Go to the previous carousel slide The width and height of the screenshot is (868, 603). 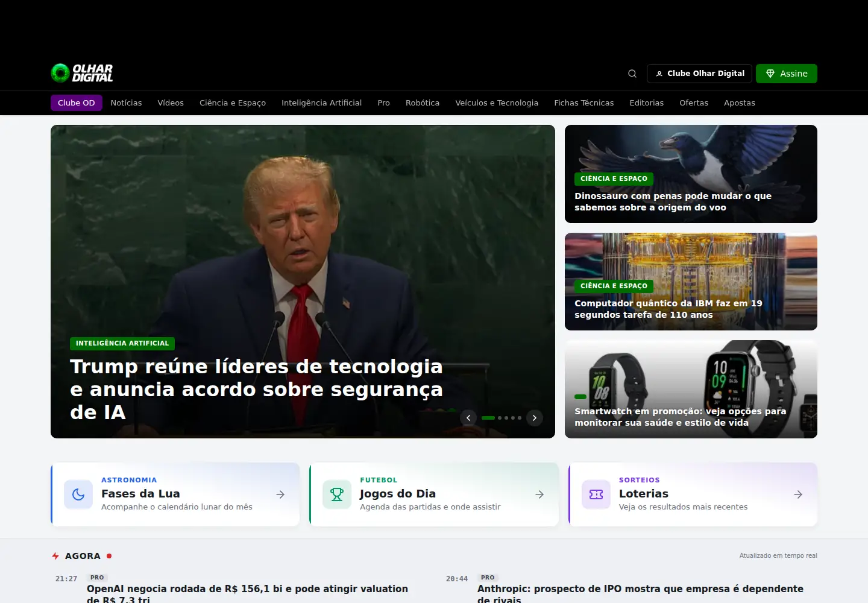(468, 418)
